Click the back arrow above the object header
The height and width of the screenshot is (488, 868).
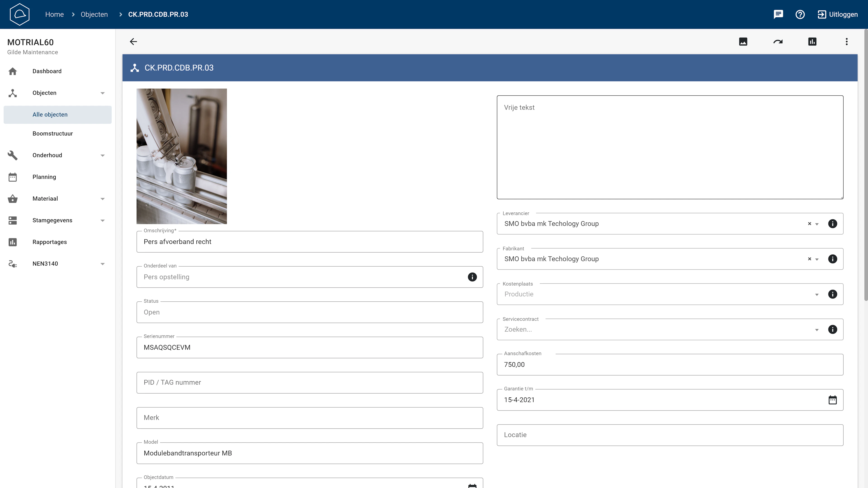tap(133, 41)
